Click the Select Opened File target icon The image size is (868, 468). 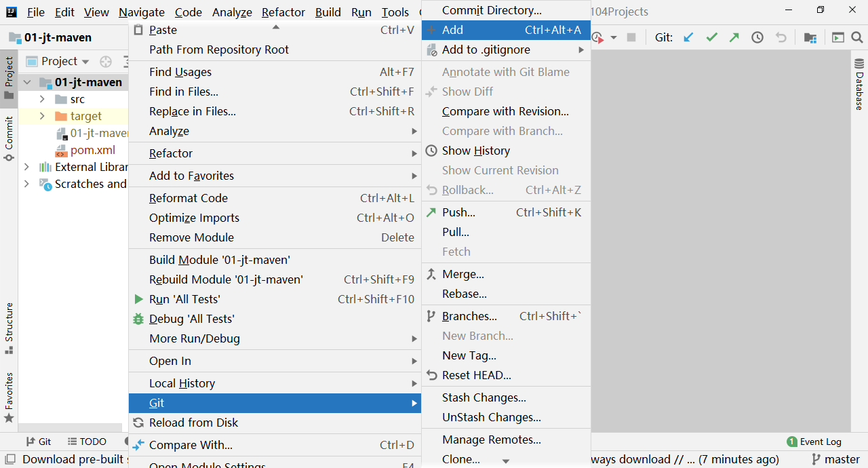coord(106,62)
